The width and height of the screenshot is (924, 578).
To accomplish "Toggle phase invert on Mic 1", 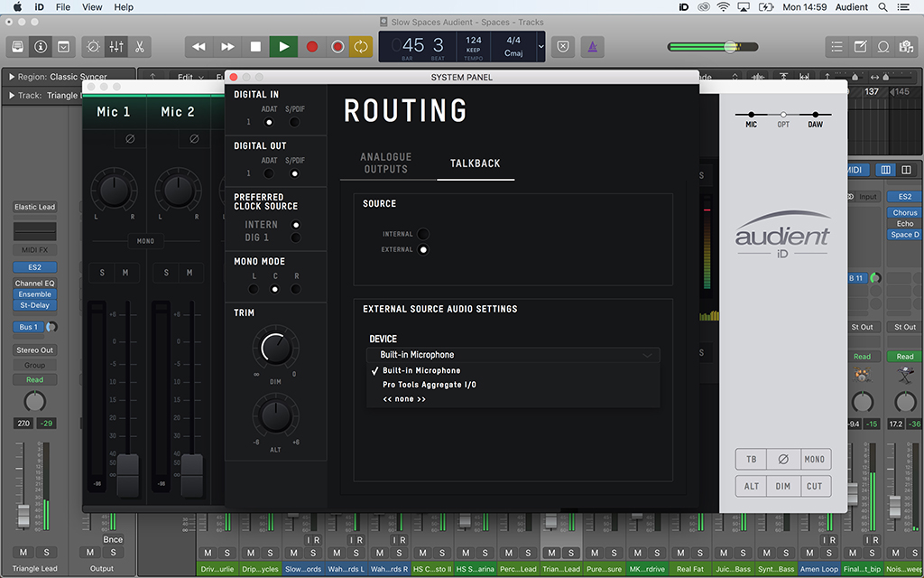I will (131, 139).
